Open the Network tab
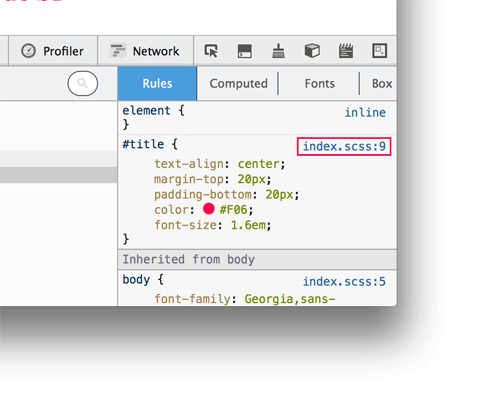The height and width of the screenshot is (396, 500). click(x=146, y=51)
